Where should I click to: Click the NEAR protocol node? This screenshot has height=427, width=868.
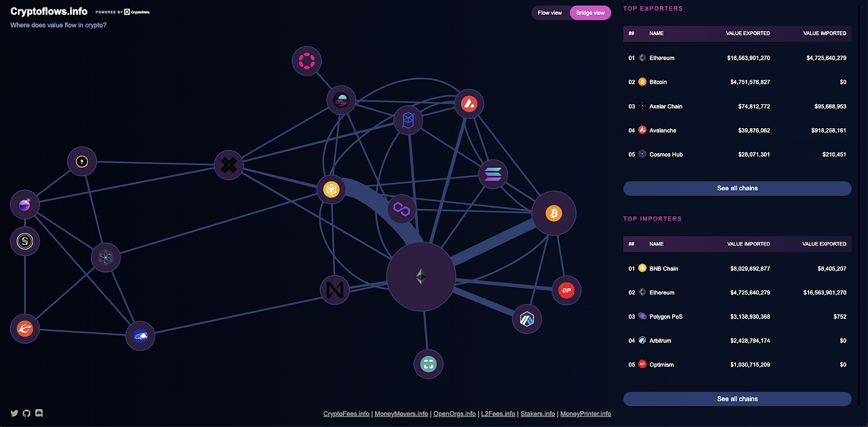[335, 289]
